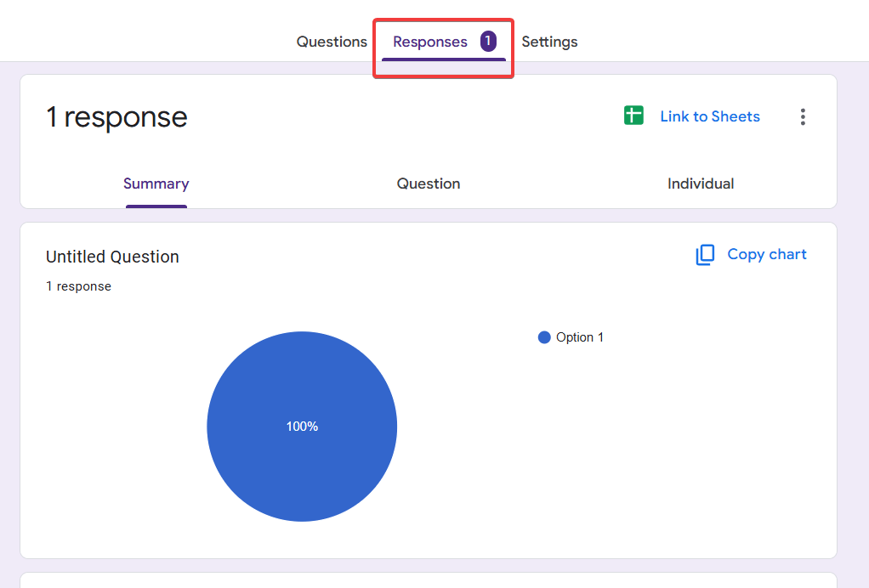The height and width of the screenshot is (588, 869).
Task: Click the blue Option 1 legend dot
Action: 544,337
